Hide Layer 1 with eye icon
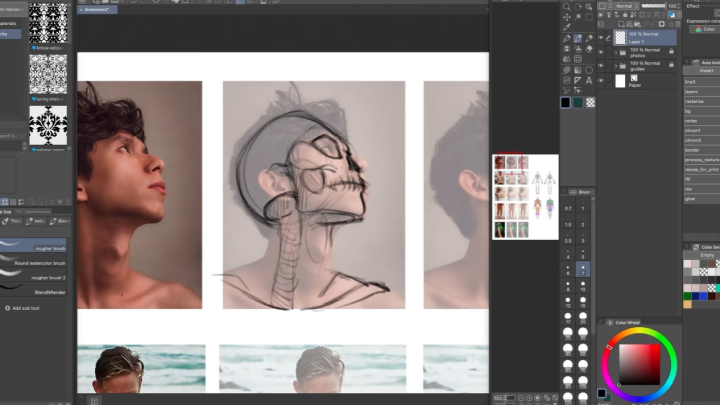This screenshot has height=405, width=720. pos(603,37)
